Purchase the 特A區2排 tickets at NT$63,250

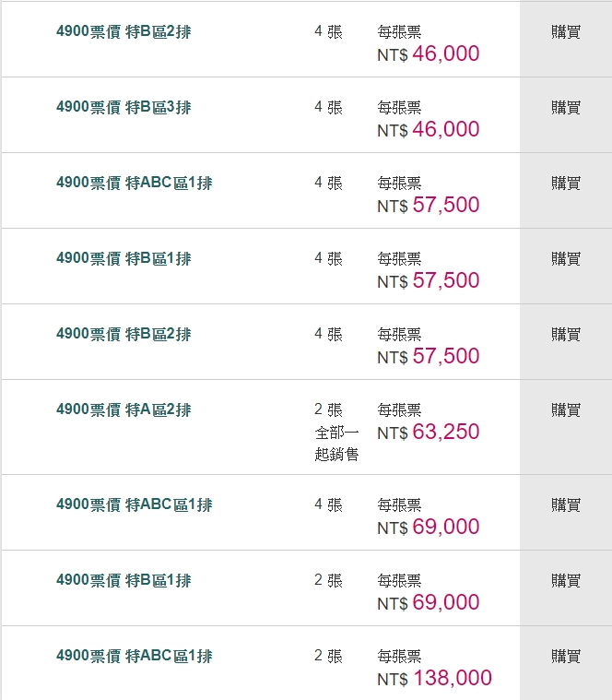click(x=566, y=410)
